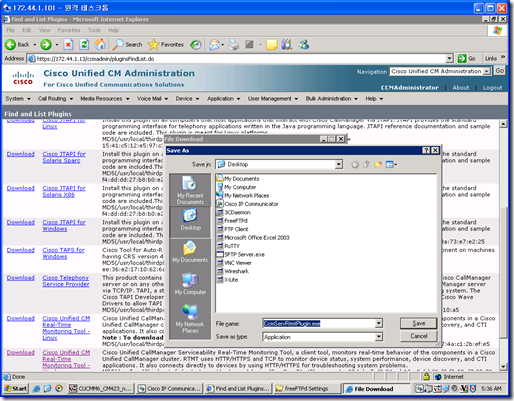Image resolution: width=514 pixels, height=401 pixels.
Task: Click Cancel in Save As dialog
Action: [419, 336]
